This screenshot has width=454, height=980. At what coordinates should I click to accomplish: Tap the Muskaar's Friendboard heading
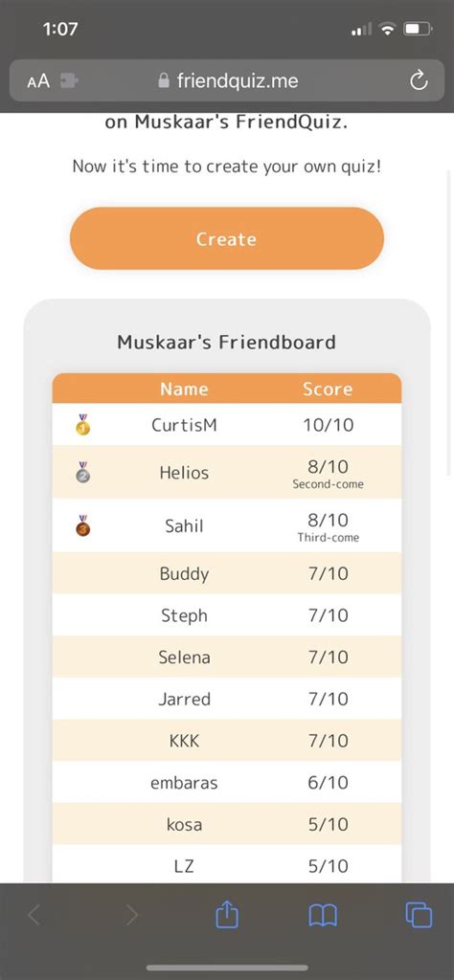point(226,342)
